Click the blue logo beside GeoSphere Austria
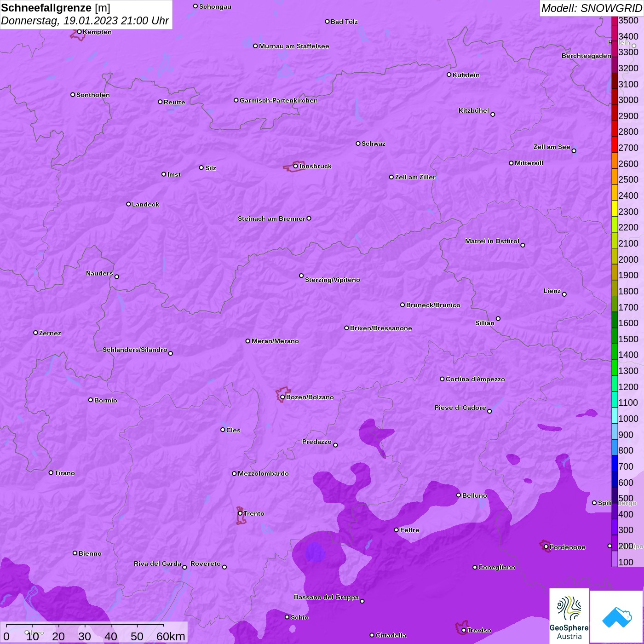644x644 pixels. [617, 617]
